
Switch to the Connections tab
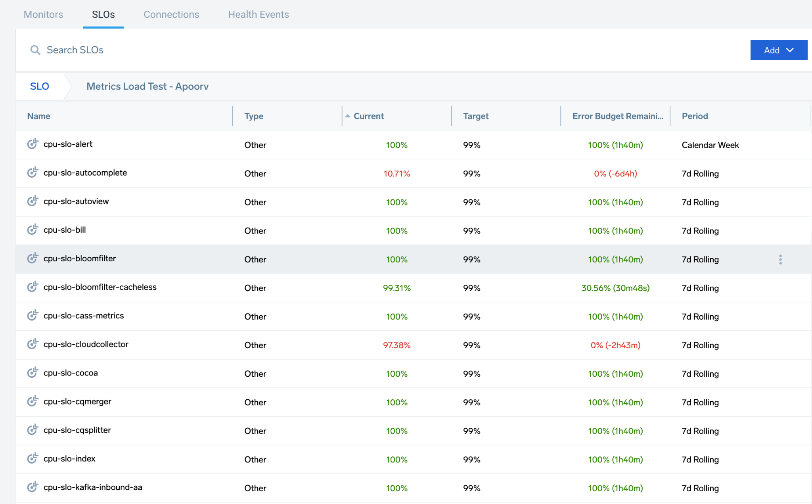coord(171,14)
